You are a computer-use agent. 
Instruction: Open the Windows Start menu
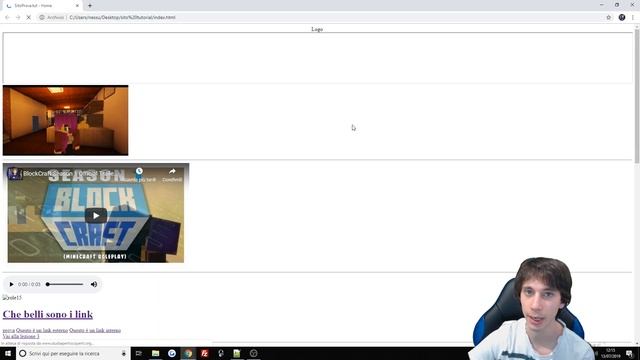7,353
